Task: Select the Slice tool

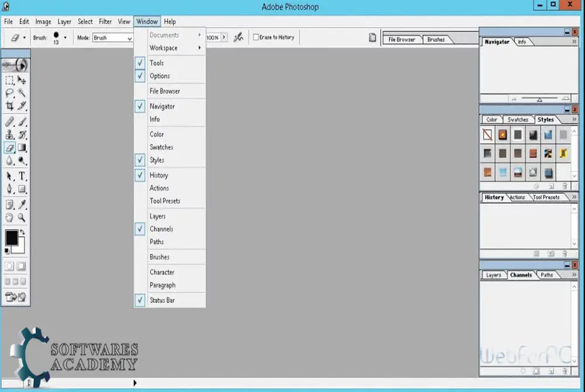Action: (x=22, y=106)
